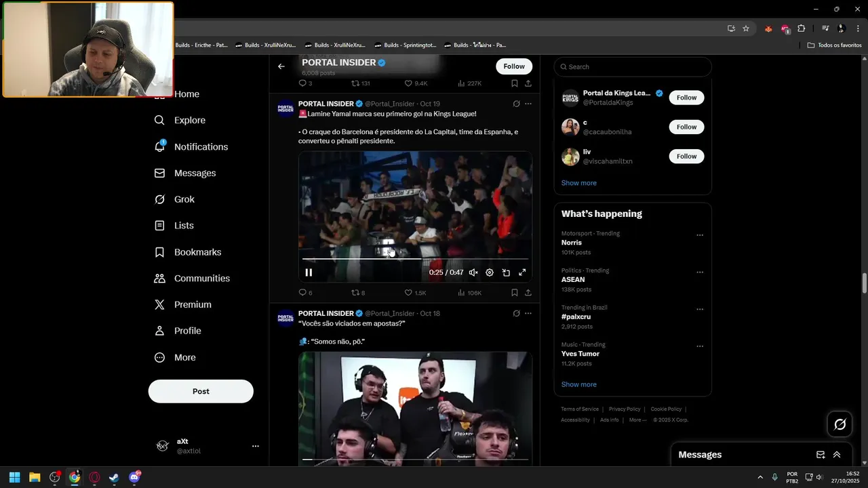Open Discord from the taskbar

point(134,477)
